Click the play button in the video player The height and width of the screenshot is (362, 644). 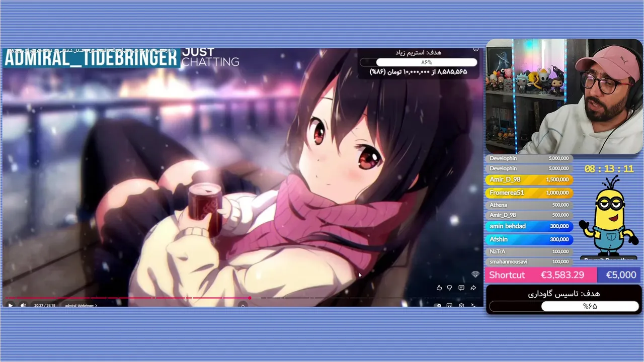coord(10,305)
